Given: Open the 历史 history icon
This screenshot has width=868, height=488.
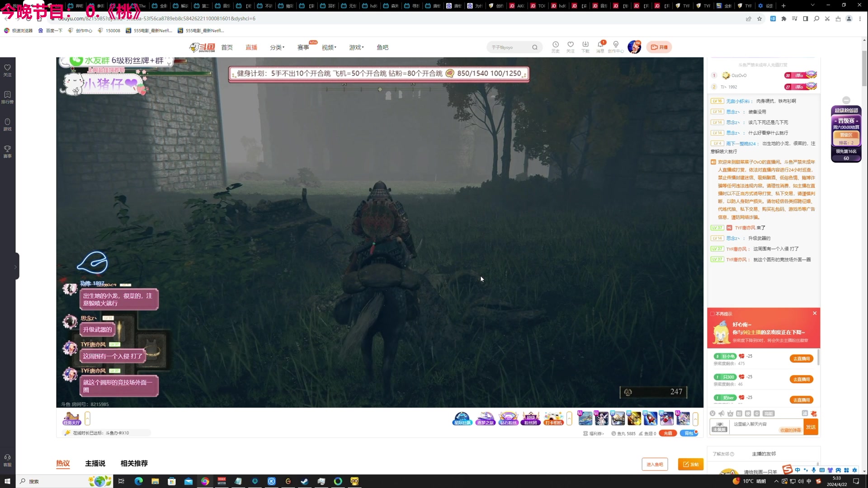Looking at the screenshot, I should pos(555,45).
